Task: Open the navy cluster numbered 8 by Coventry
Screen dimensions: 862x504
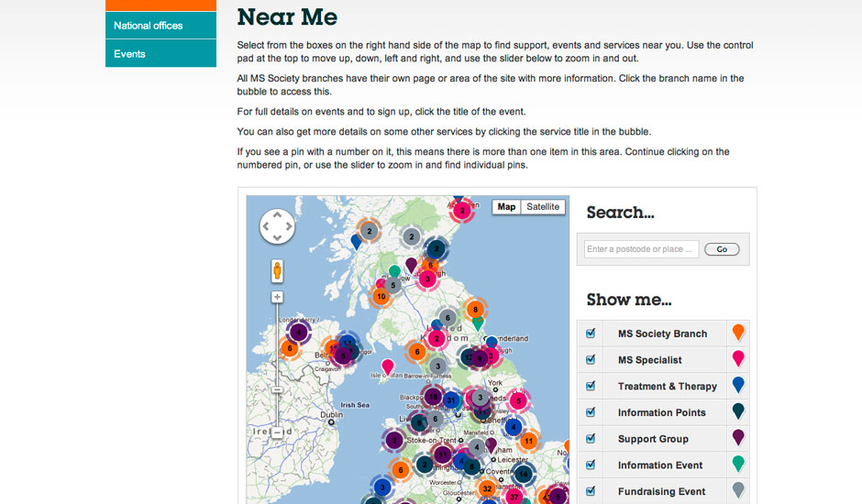Action: [x=471, y=466]
